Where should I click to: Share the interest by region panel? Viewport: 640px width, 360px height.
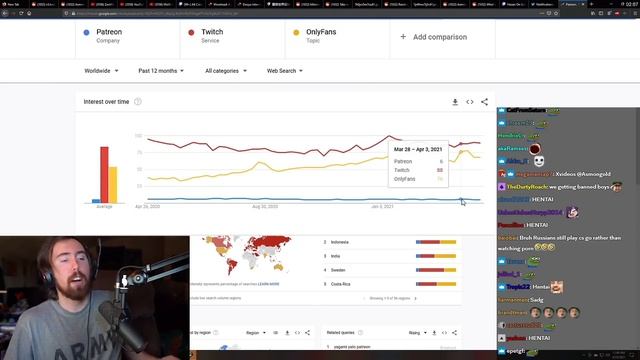(307, 333)
